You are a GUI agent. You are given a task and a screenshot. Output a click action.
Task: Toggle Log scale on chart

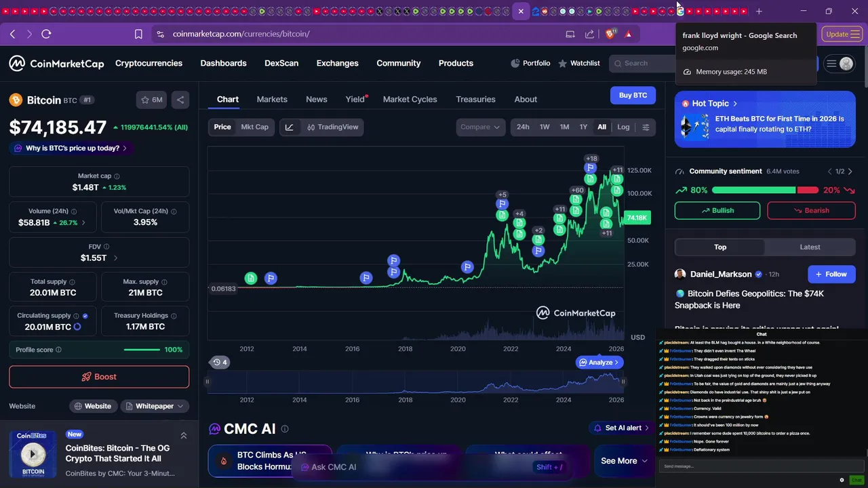(623, 127)
